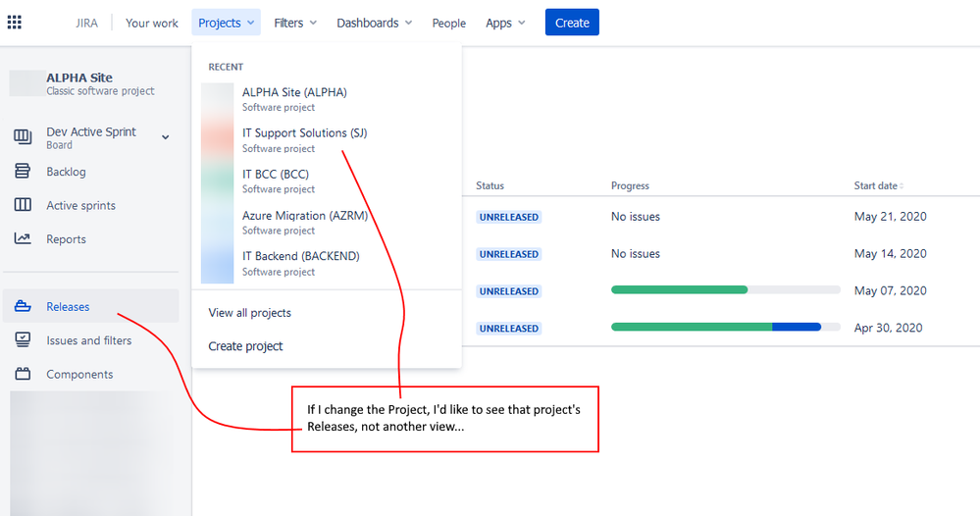Click the Start date column header
Image resolution: width=980 pixels, height=516 pixels.
(x=876, y=185)
